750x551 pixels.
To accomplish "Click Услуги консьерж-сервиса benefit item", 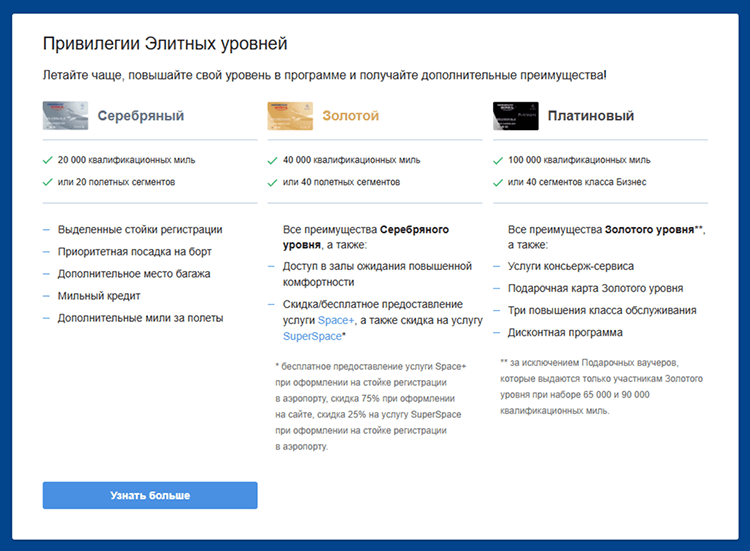I will 570,267.
